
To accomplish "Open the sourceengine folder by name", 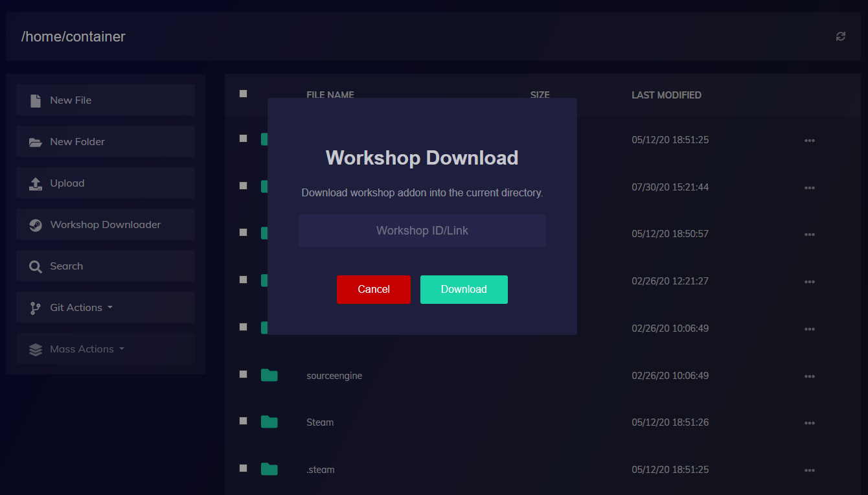I will (x=334, y=376).
